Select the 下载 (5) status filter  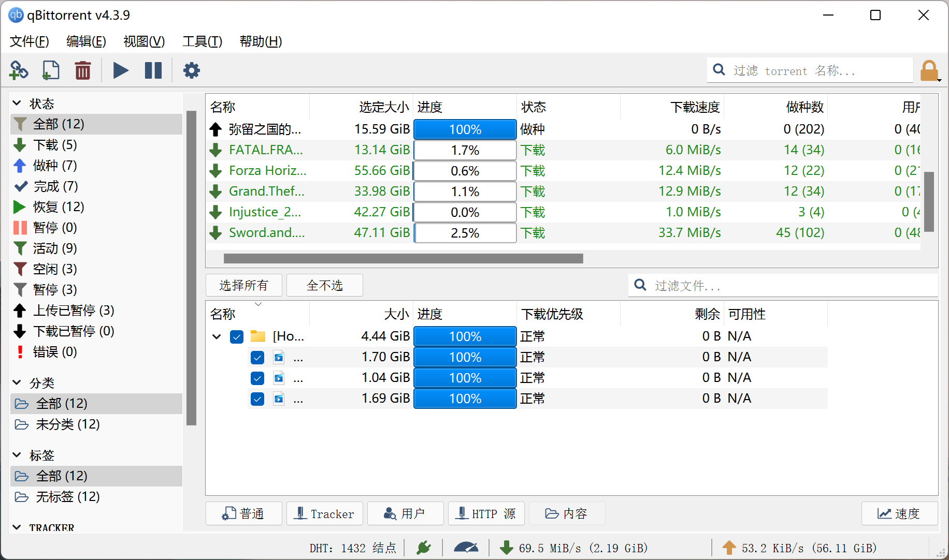(x=96, y=145)
